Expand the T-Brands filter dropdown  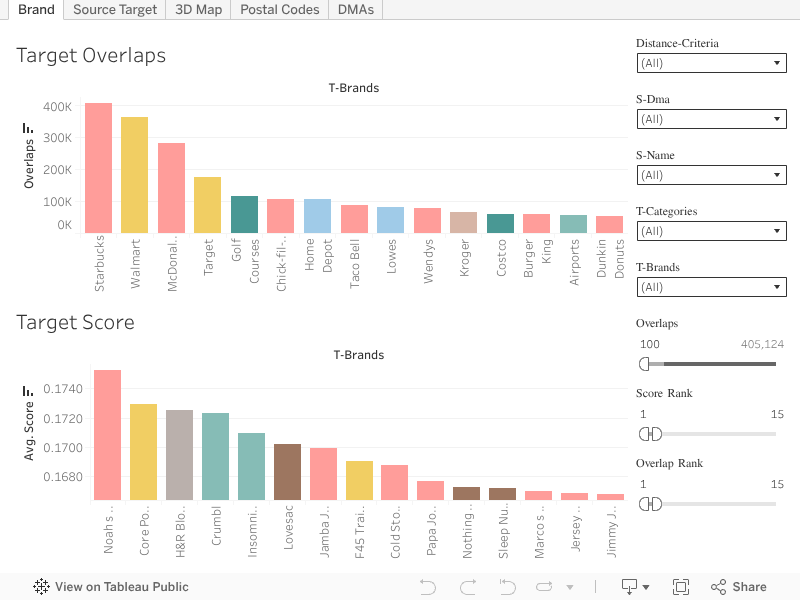coord(711,287)
